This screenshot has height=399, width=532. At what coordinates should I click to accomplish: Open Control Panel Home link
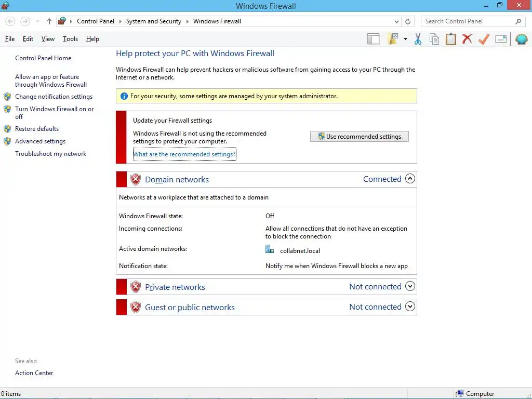point(43,58)
